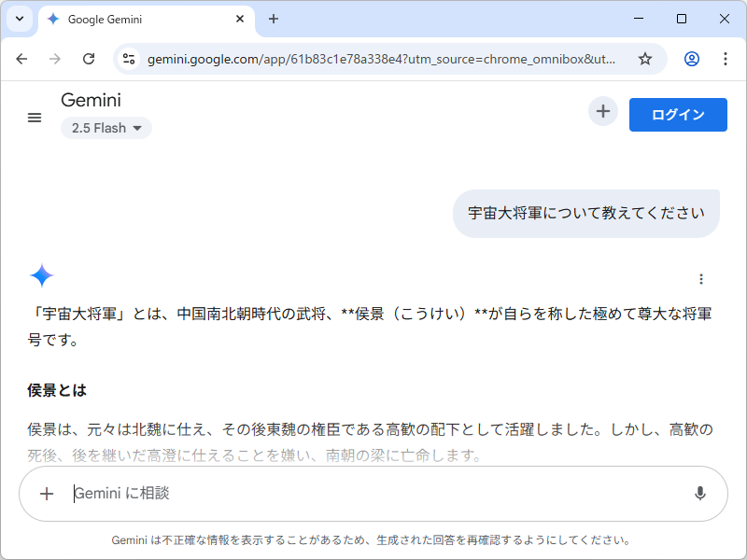
Task: Open a new browser tab
Action: pos(275,19)
